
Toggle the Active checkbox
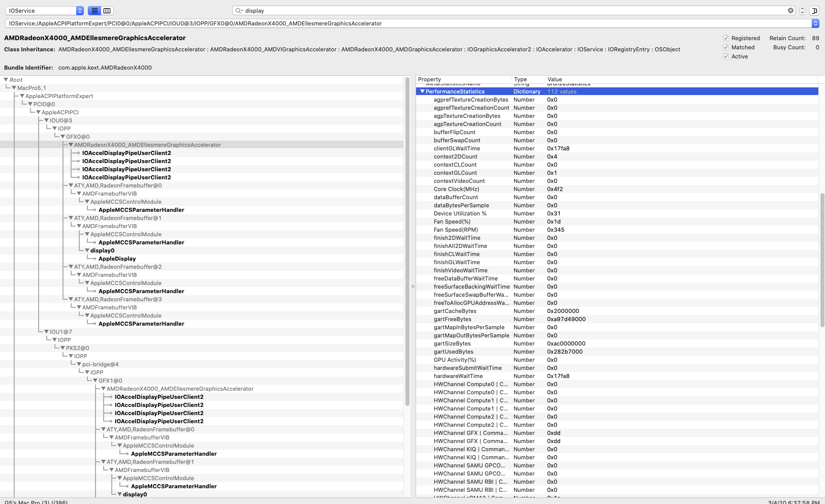coord(726,56)
